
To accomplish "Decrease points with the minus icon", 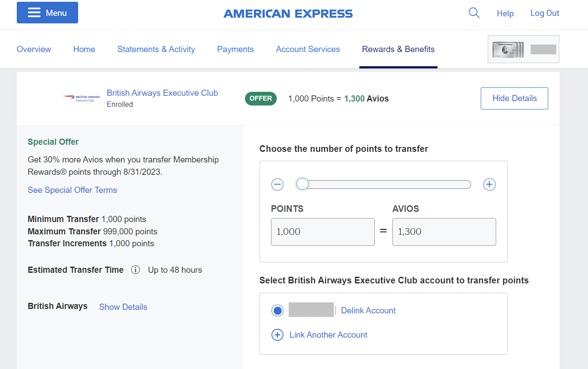I will click(277, 184).
